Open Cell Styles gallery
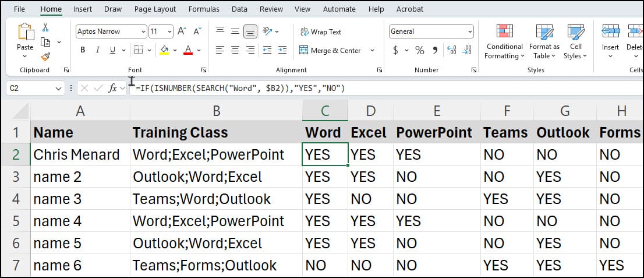Image resolution: width=644 pixels, height=278 pixels. 575,42
